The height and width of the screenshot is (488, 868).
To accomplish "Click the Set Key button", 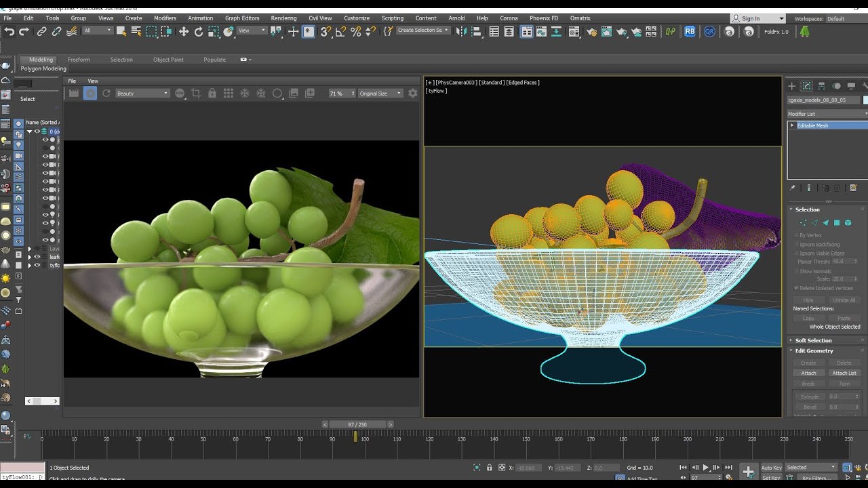I will [x=771, y=478].
